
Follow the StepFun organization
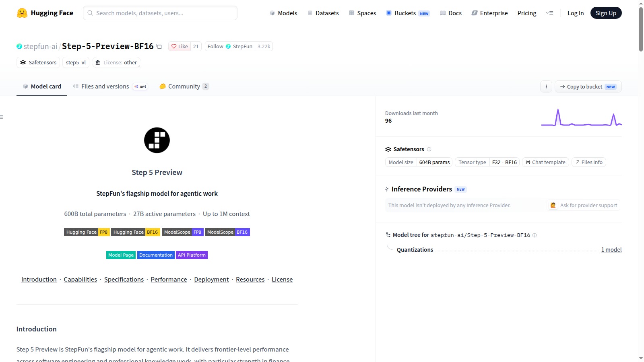230,46
